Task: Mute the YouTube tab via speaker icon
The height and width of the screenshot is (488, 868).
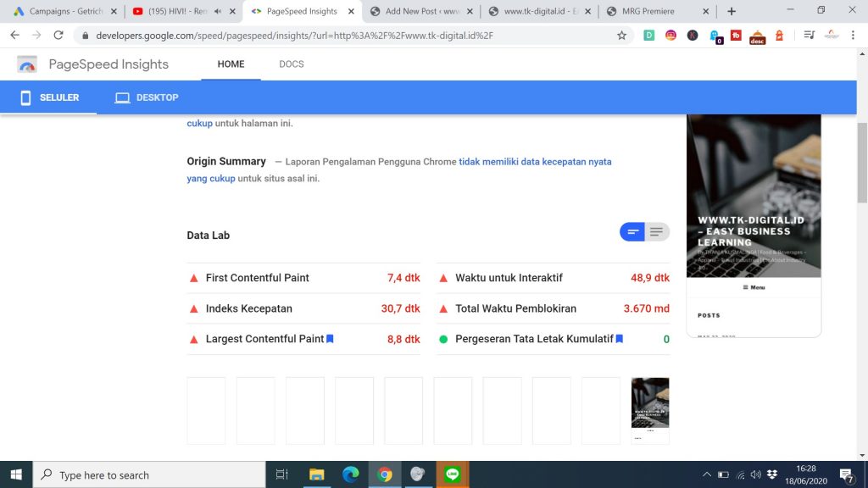Action: point(218,12)
